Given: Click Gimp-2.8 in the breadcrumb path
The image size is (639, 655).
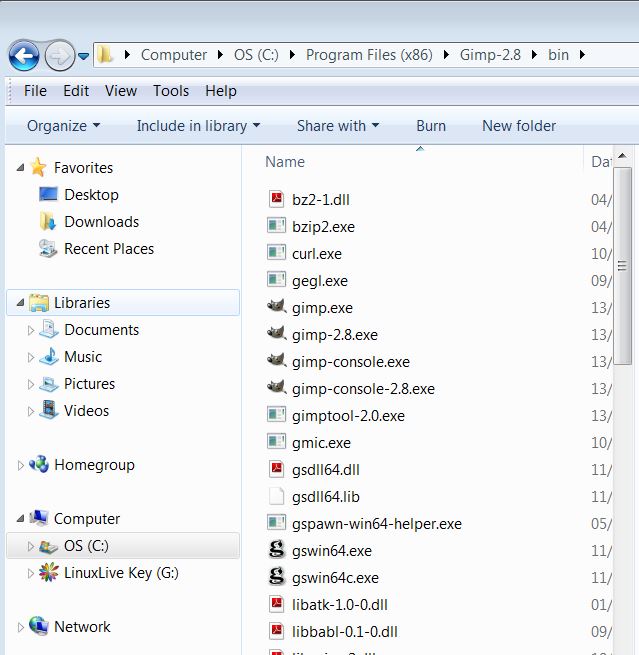Looking at the screenshot, I should pos(490,55).
